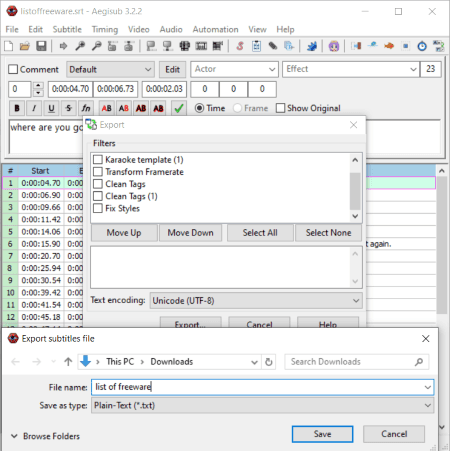
Task: Open the Subtitle menu
Action: 67,29
